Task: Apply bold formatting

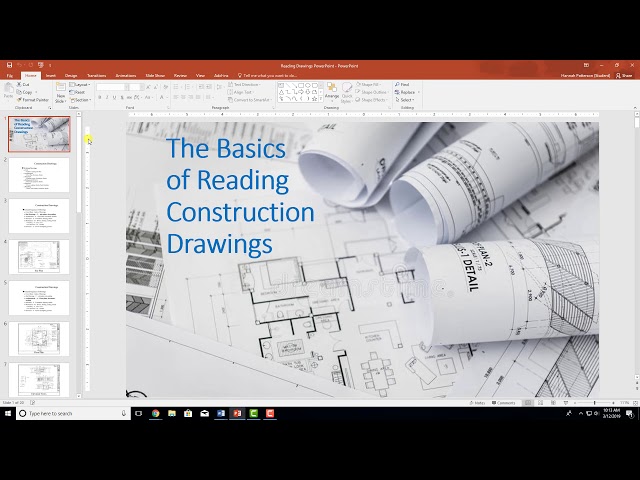Action: 100,98
